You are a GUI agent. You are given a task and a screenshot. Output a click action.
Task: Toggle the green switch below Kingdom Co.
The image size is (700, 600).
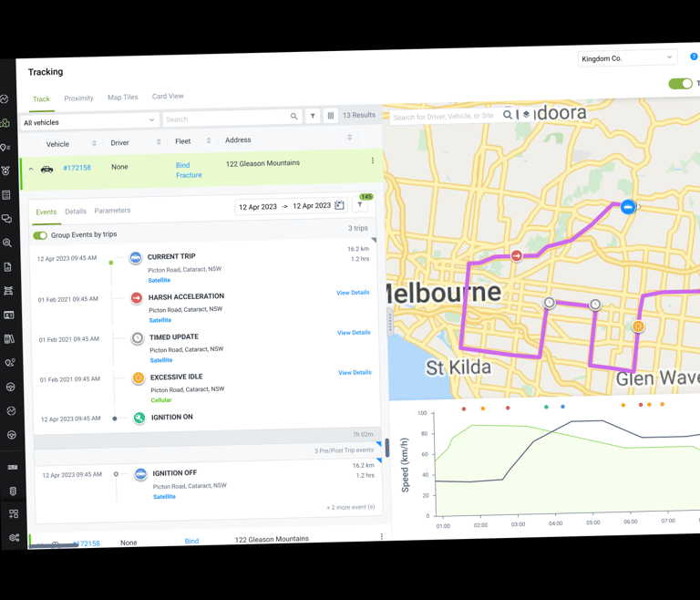pyautogui.click(x=680, y=84)
